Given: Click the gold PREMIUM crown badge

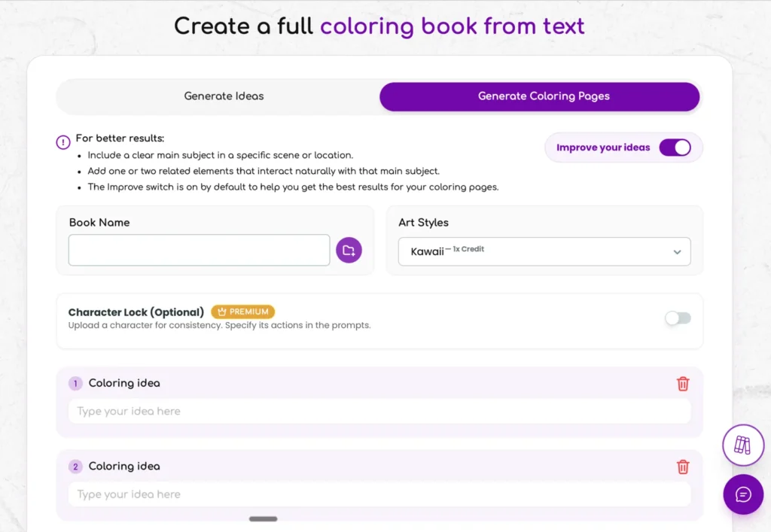Looking at the screenshot, I should click(x=242, y=312).
